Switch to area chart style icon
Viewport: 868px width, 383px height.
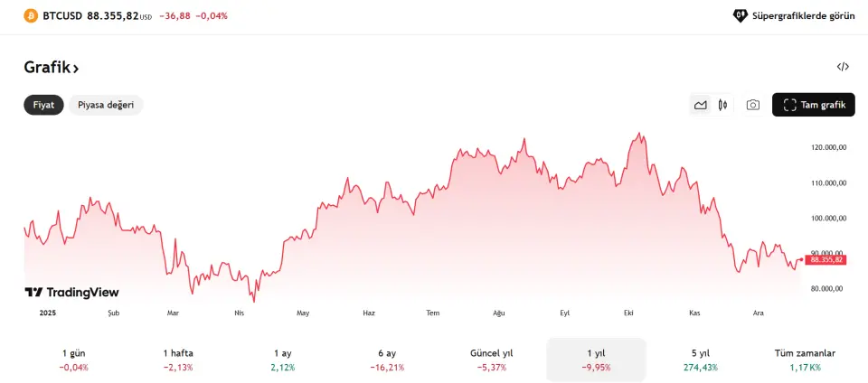coord(700,105)
